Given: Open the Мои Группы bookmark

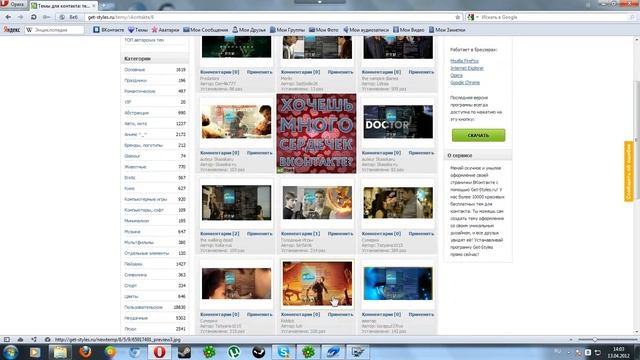Looking at the screenshot, I should pyautogui.click(x=287, y=30).
